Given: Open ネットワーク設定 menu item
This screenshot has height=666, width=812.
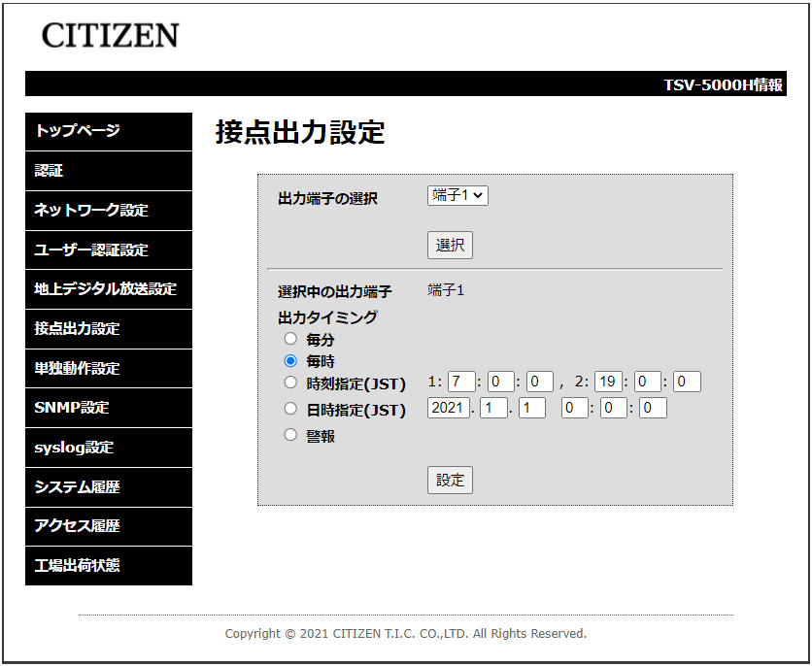Looking at the screenshot, I should [109, 210].
